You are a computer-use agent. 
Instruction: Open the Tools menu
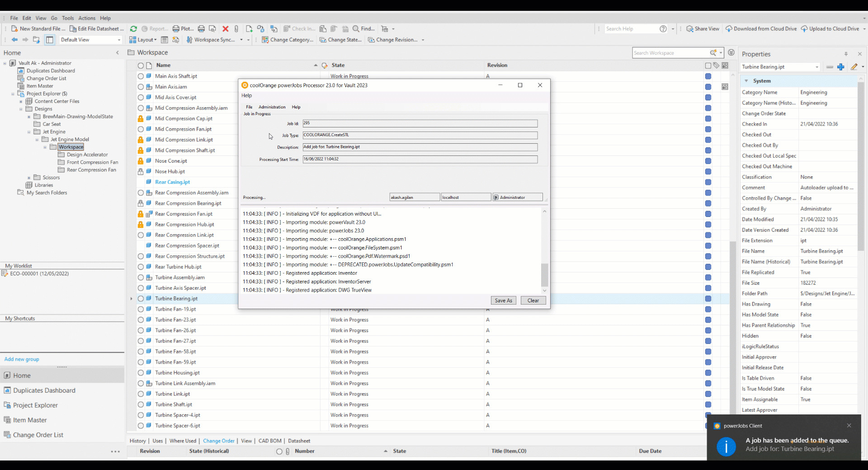68,18
